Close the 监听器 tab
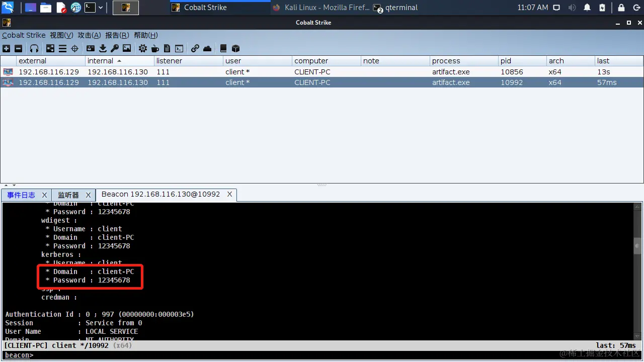This screenshot has height=362, width=644. pyautogui.click(x=88, y=195)
